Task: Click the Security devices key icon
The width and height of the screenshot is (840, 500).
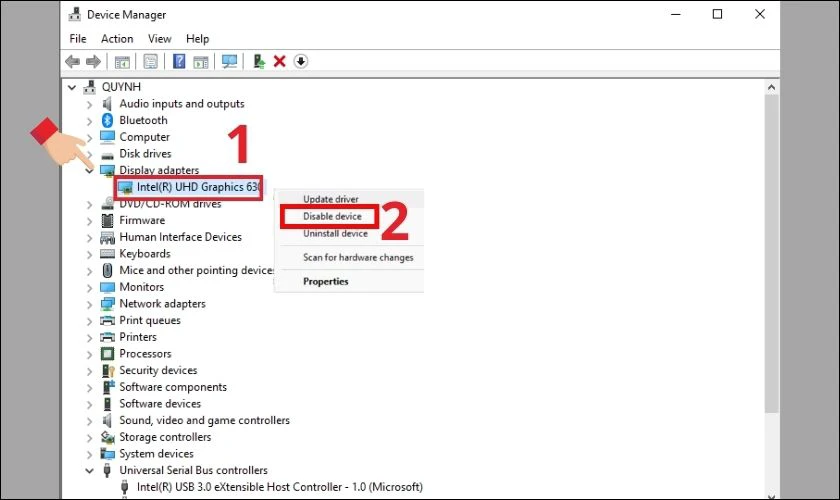Action: pyautogui.click(x=108, y=370)
